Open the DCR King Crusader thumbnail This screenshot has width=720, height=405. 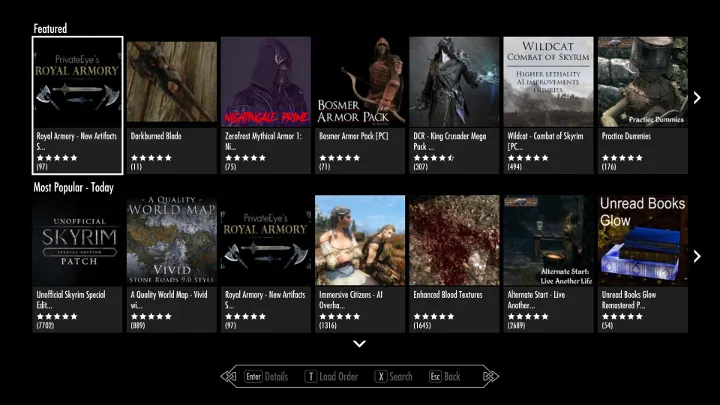click(454, 82)
